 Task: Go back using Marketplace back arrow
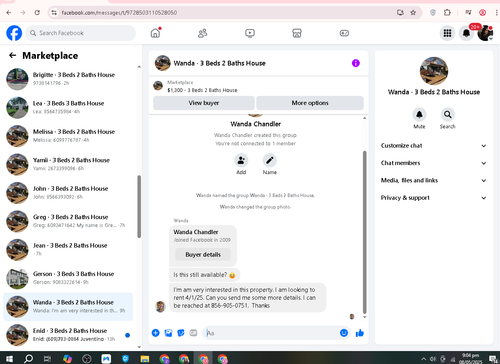(x=12, y=55)
